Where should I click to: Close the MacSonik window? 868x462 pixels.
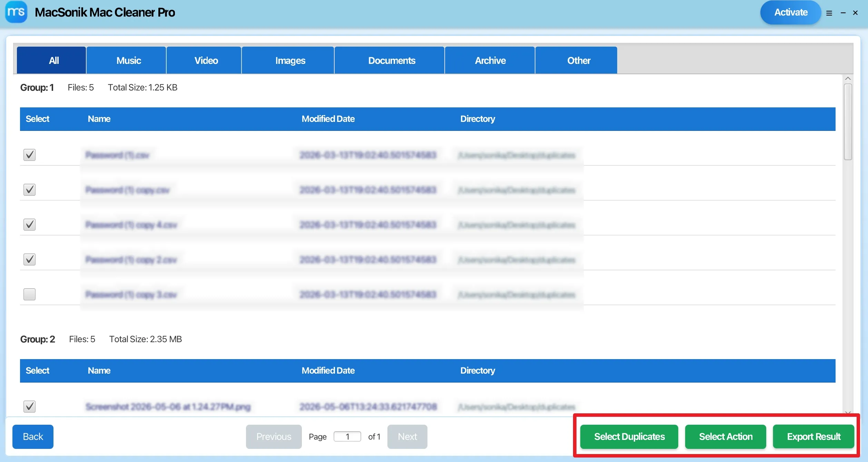(855, 13)
